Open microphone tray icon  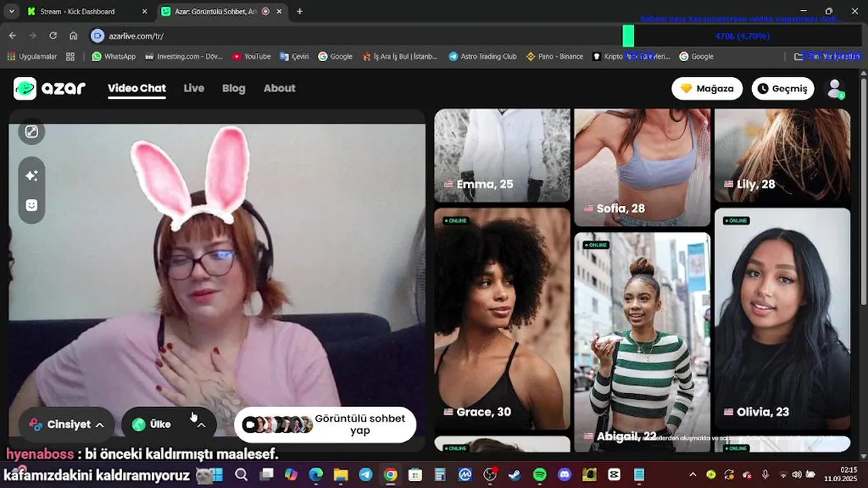tap(765, 474)
